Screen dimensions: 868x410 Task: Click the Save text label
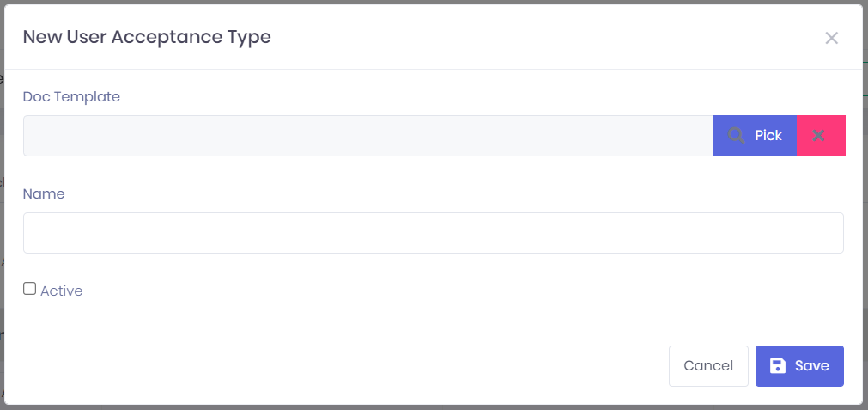point(811,366)
